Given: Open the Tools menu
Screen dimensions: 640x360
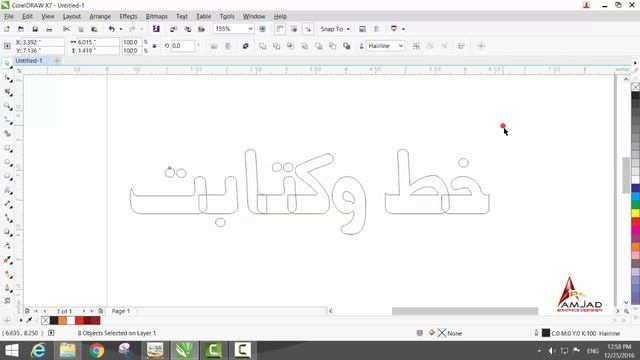Looking at the screenshot, I should pos(227,16).
